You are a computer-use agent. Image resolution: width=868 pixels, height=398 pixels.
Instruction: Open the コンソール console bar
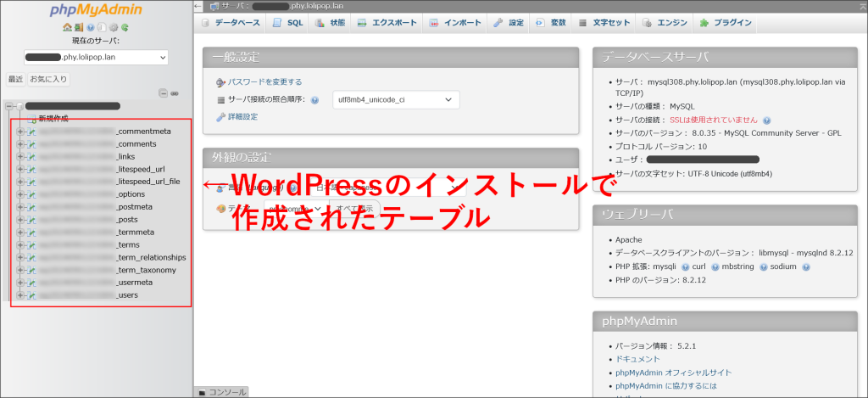click(221, 392)
